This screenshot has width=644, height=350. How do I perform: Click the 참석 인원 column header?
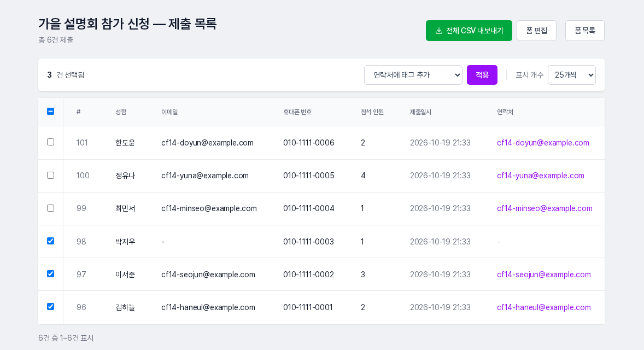372,112
